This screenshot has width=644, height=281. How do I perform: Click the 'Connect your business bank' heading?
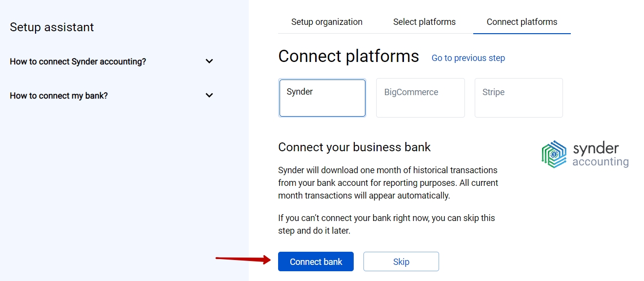[354, 147]
